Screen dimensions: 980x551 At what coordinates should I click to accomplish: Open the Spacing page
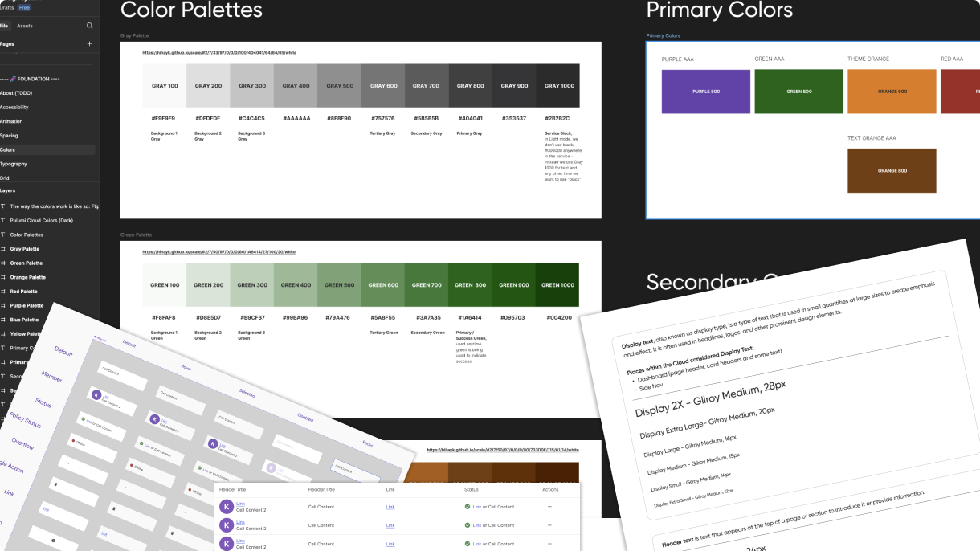coord(9,136)
